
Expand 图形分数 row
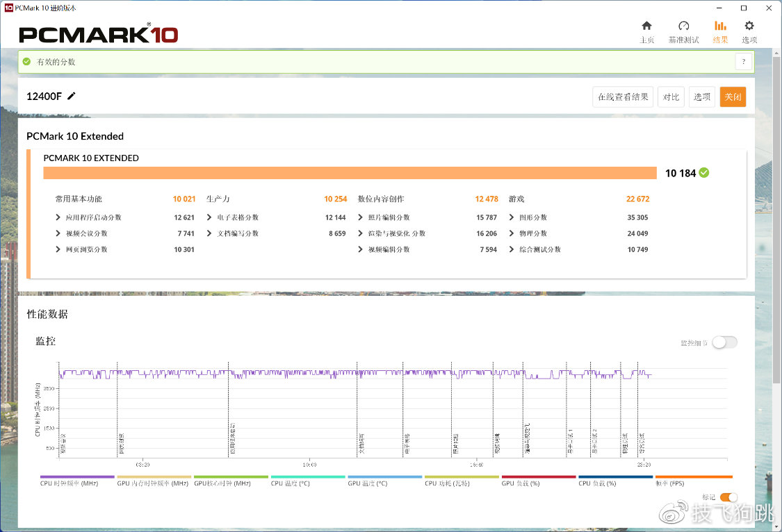click(x=511, y=217)
